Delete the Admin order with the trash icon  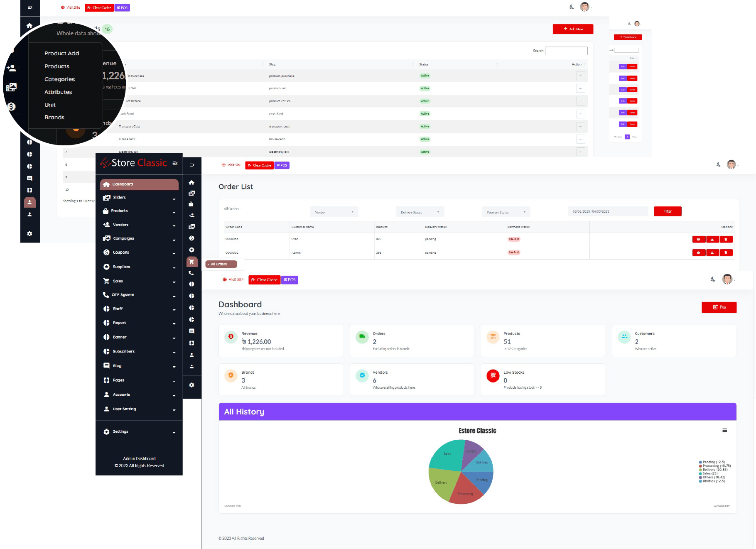726,252
